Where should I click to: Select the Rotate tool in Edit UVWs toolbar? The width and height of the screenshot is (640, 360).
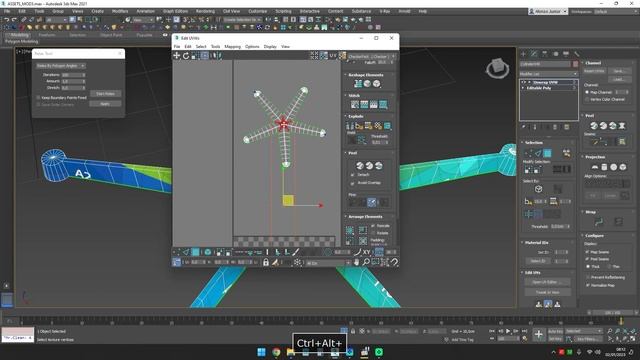[x=186, y=56]
